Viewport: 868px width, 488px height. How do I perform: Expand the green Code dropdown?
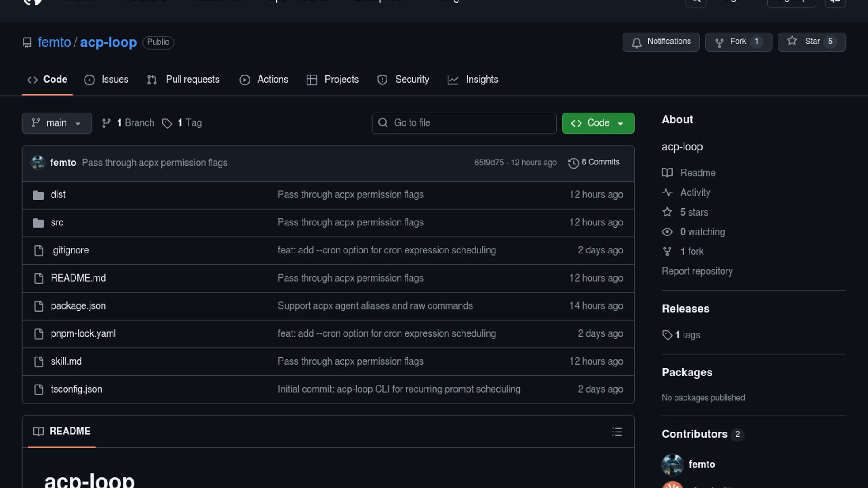click(x=598, y=123)
